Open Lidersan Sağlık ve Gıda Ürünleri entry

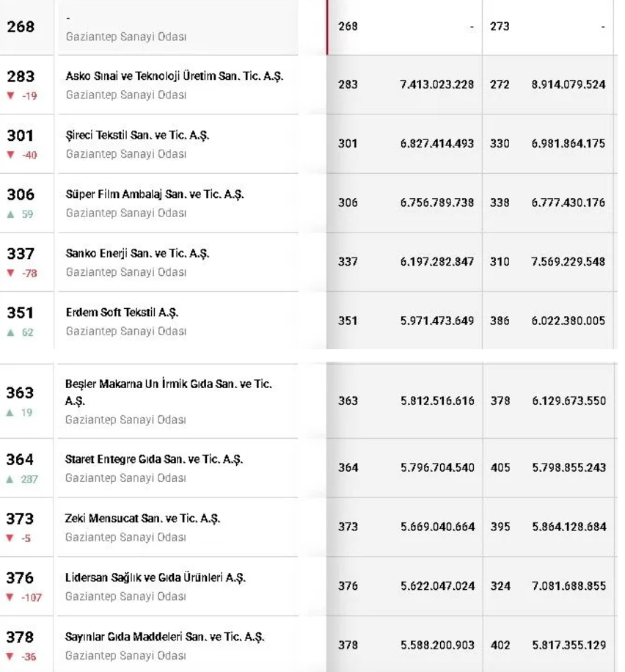(166, 577)
